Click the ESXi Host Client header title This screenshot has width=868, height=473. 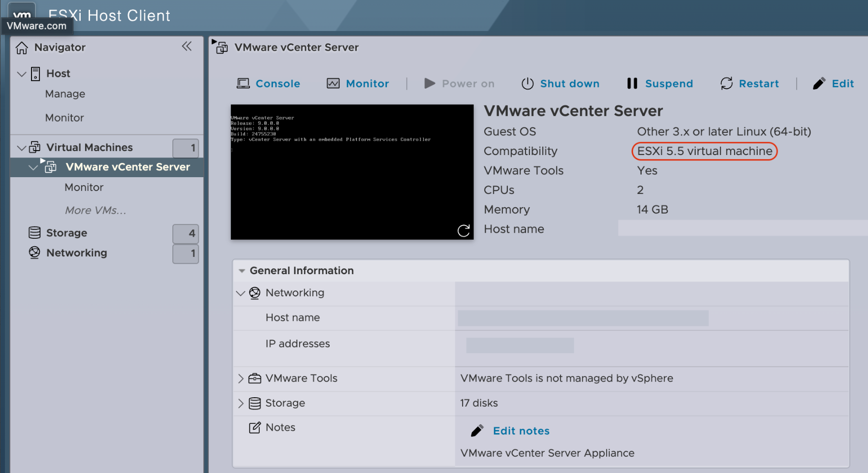pos(109,16)
